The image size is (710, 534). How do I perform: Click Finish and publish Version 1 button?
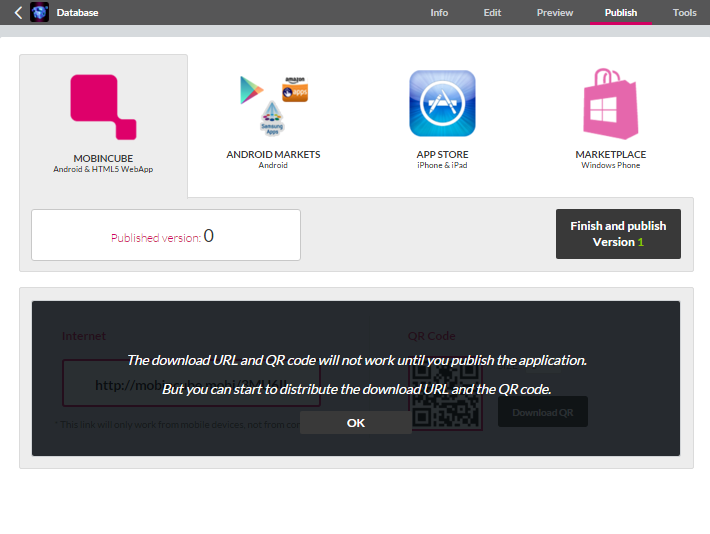tap(618, 234)
